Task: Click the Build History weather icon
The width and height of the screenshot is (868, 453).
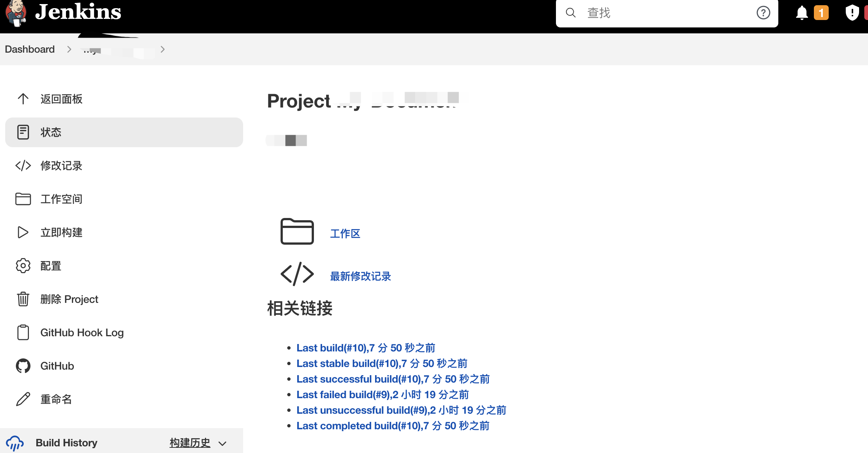Action: pos(15,443)
